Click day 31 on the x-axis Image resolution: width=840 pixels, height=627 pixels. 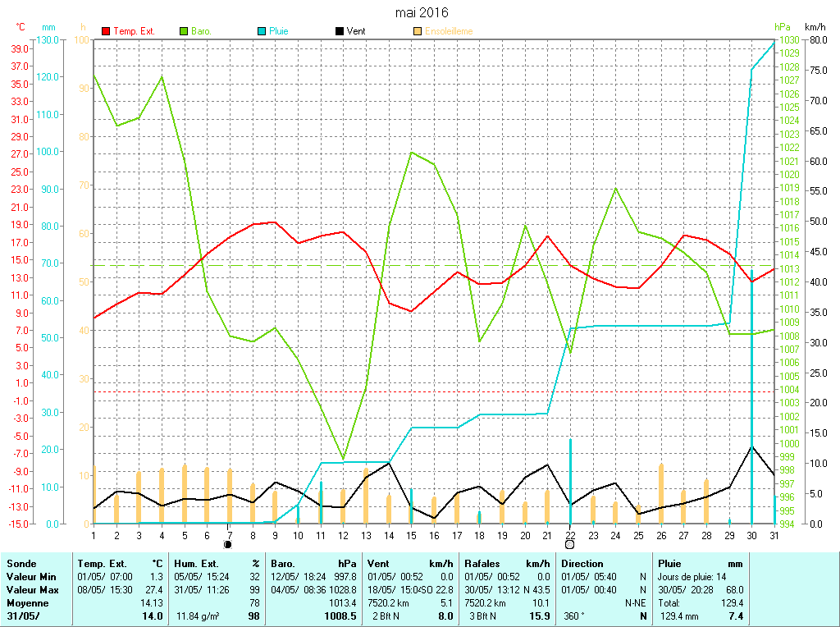pyautogui.click(x=774, y=535)
